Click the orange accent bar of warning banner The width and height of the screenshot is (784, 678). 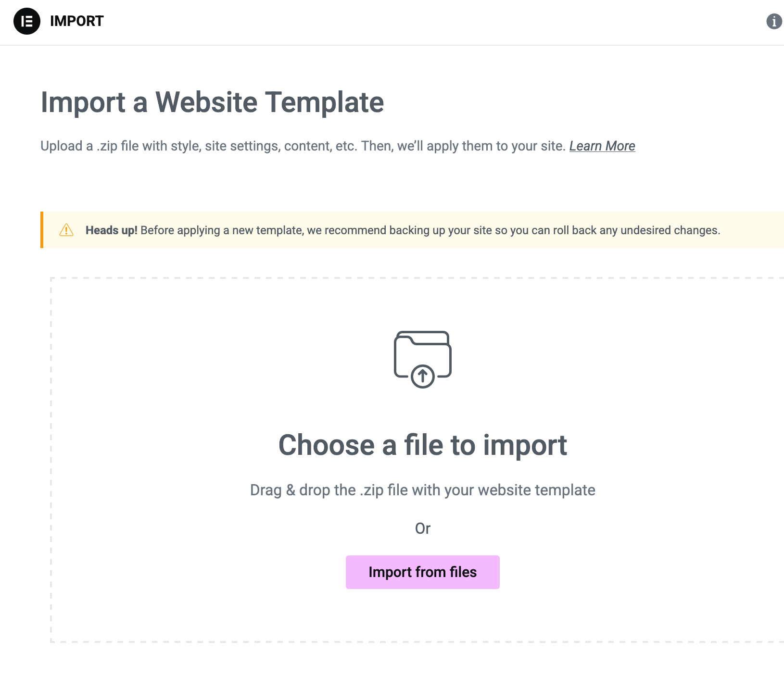42,230
